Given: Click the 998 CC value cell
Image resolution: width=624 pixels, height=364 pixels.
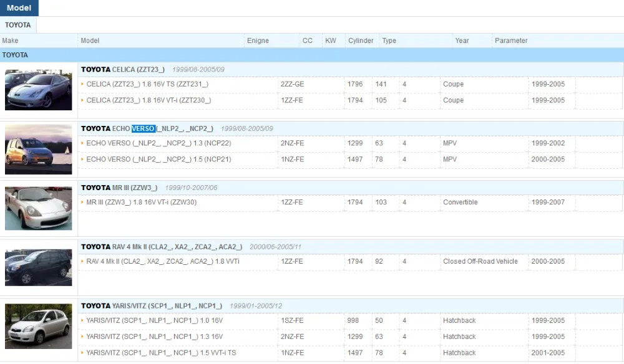Looking at the screenshot, I should click(353, 320).
